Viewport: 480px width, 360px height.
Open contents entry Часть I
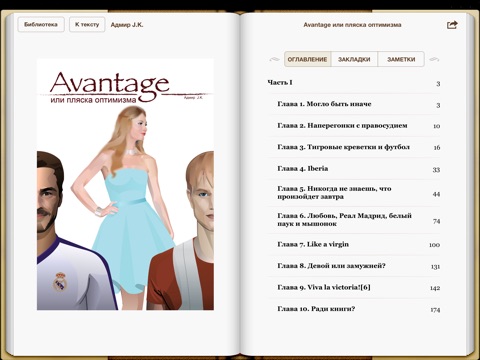pyautogui.click(x=354, y=83)
